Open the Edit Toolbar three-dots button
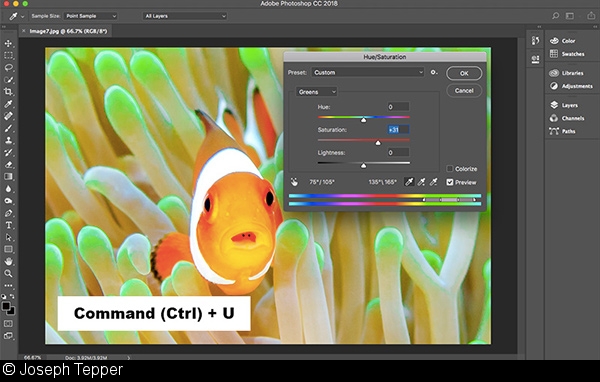The image size is (600, 382). (8, 286)
